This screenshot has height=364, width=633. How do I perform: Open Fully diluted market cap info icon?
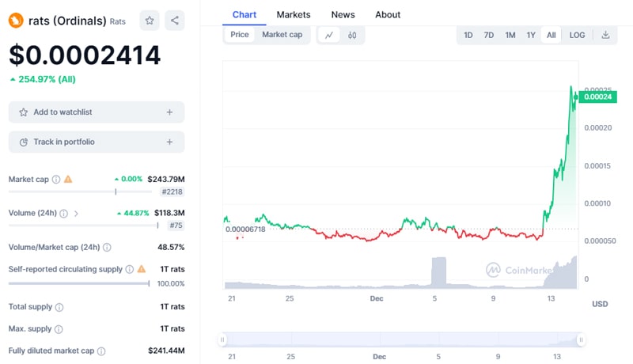coord(101,351)
